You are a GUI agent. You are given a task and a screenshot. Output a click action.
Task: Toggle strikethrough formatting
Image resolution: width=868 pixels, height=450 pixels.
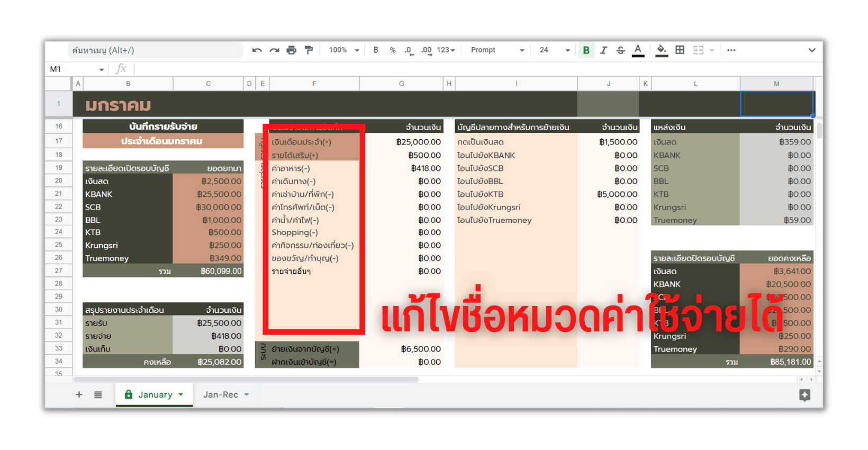621,50
